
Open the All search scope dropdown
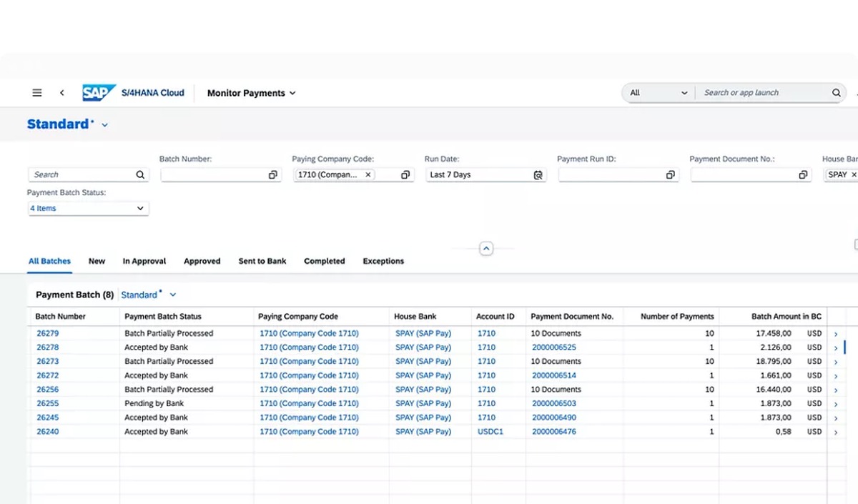pos(658,93)
